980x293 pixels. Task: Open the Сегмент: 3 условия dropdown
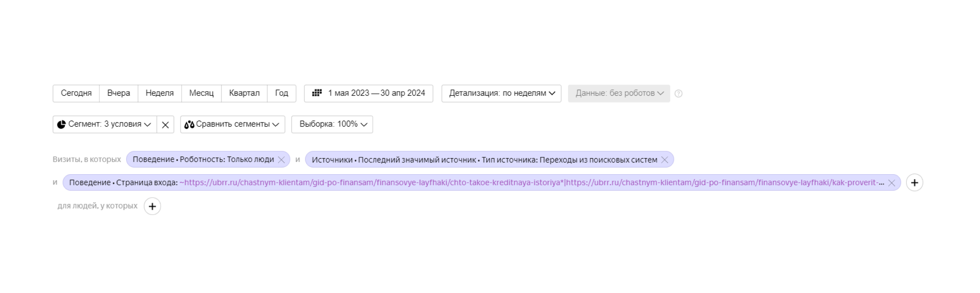coord(105,124)
